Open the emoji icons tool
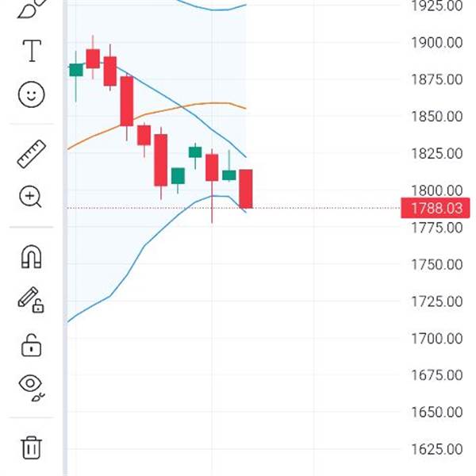Viewport: 476px width, 476px height. (32, 94)
